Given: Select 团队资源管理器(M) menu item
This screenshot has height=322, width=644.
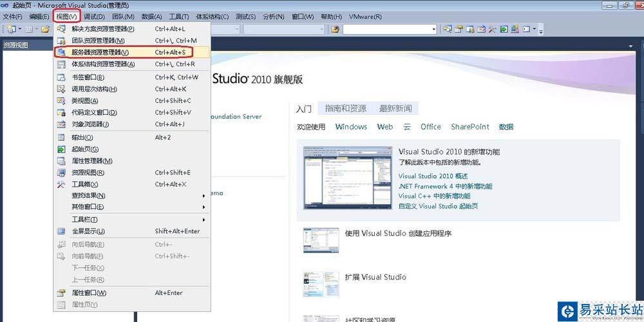Looking at the screenshot, I should click(x=132, y=41).
